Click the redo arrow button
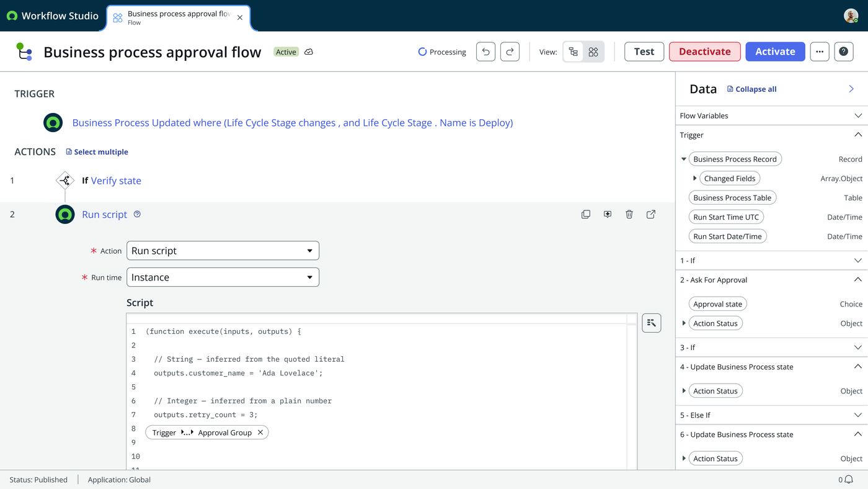The height and width of the screenshot is (489, 868). pyautogui.click(x=510, y=52)
